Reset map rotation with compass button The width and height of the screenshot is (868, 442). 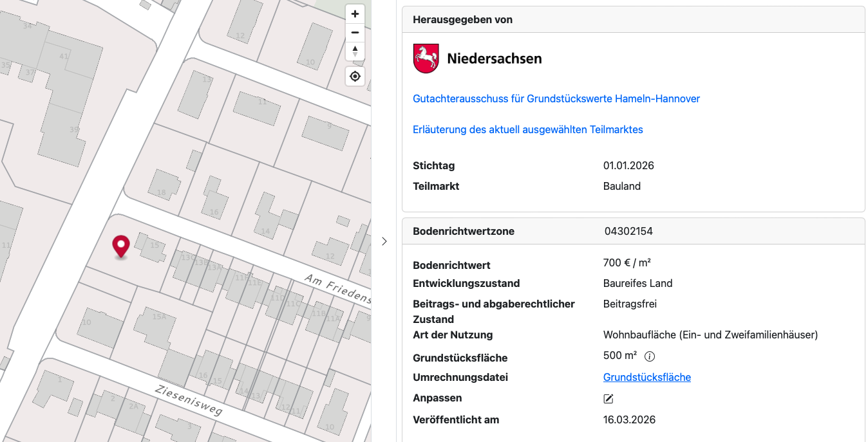[x=355, y=51]
